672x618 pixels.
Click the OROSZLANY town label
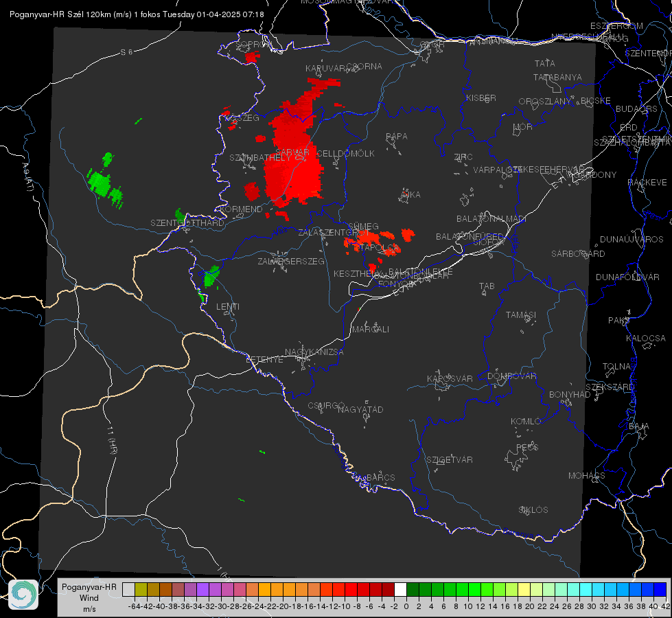545,102
